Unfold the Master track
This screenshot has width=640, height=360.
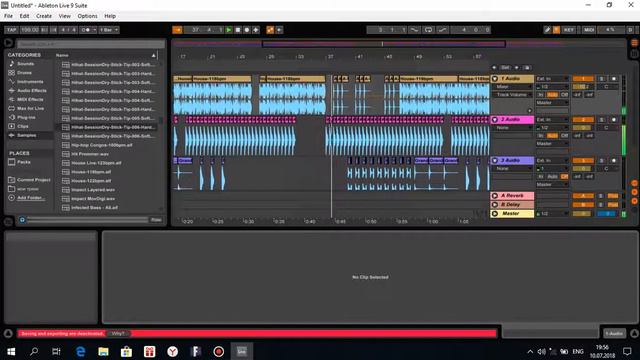(495, 213)
